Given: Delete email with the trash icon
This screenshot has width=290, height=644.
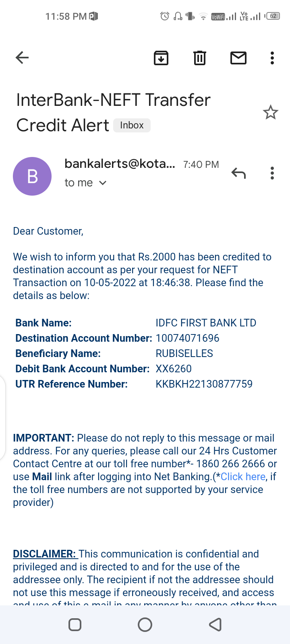Looking at the screenshot, I should coord(200,58).
